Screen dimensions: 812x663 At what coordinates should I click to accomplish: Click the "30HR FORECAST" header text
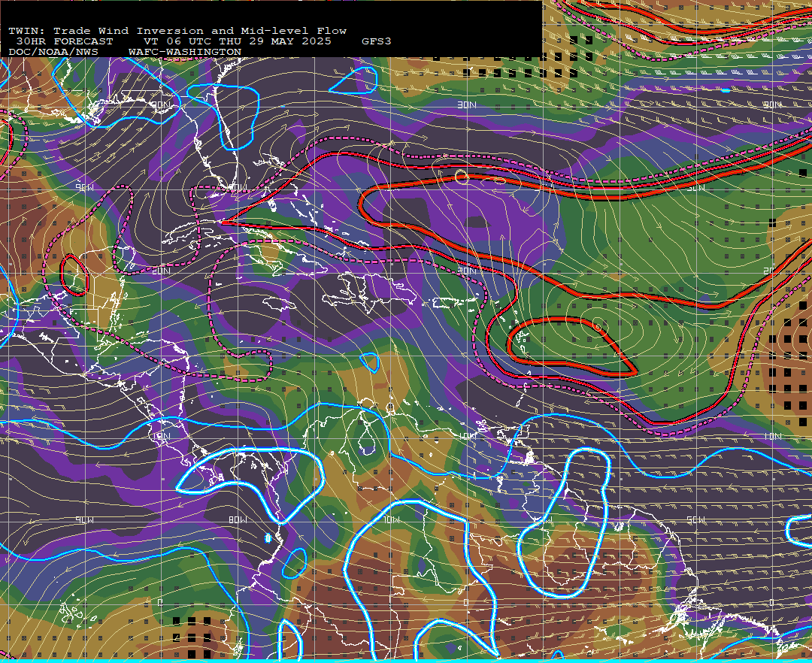[x=64, y=41]
